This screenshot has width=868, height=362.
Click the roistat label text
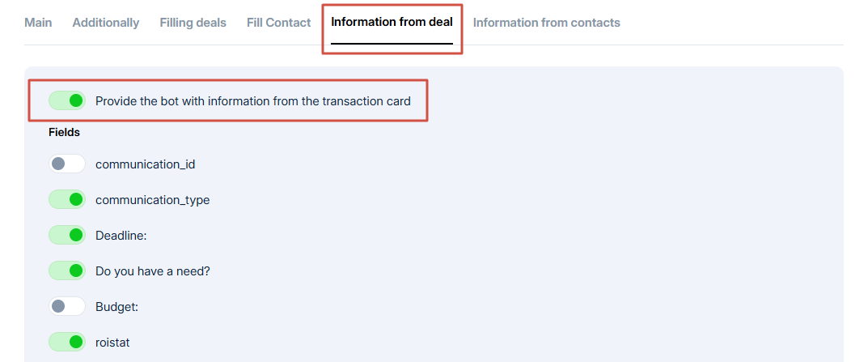(x=113, y=342)
